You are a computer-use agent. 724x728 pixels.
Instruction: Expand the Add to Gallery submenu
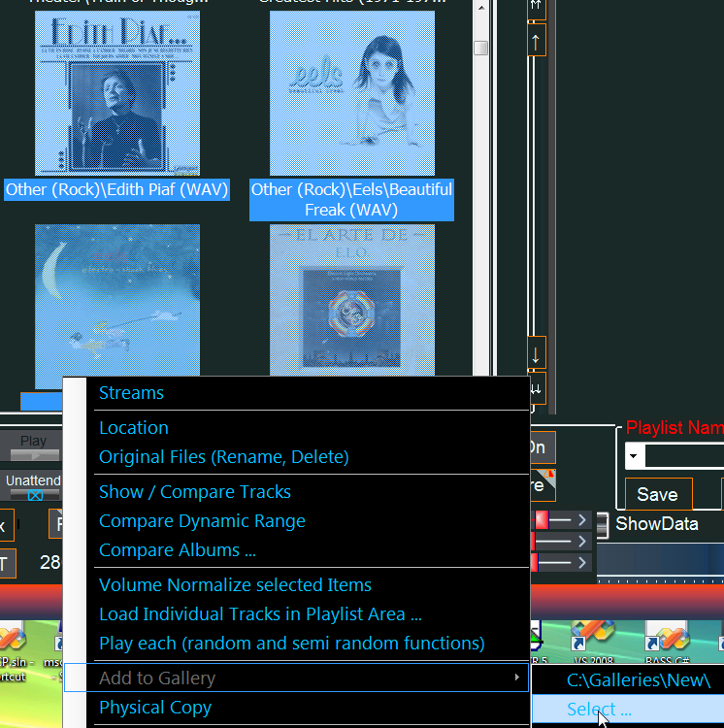[296, 678]
